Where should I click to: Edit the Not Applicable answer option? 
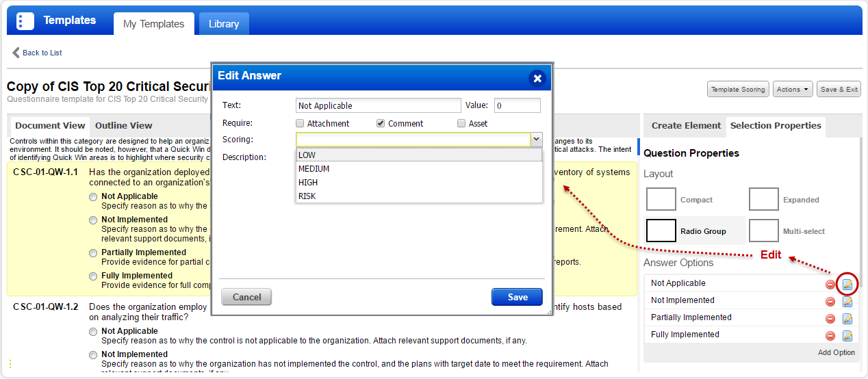tap(847, 285)
